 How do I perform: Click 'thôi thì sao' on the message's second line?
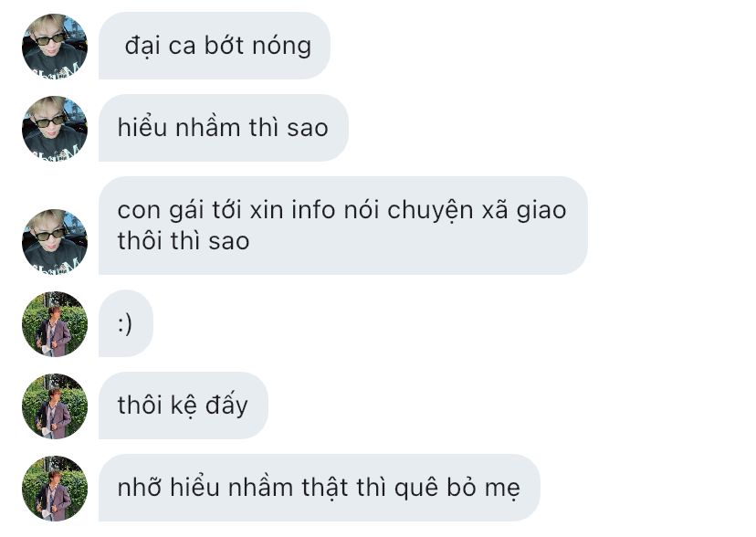tap(184, 241)
